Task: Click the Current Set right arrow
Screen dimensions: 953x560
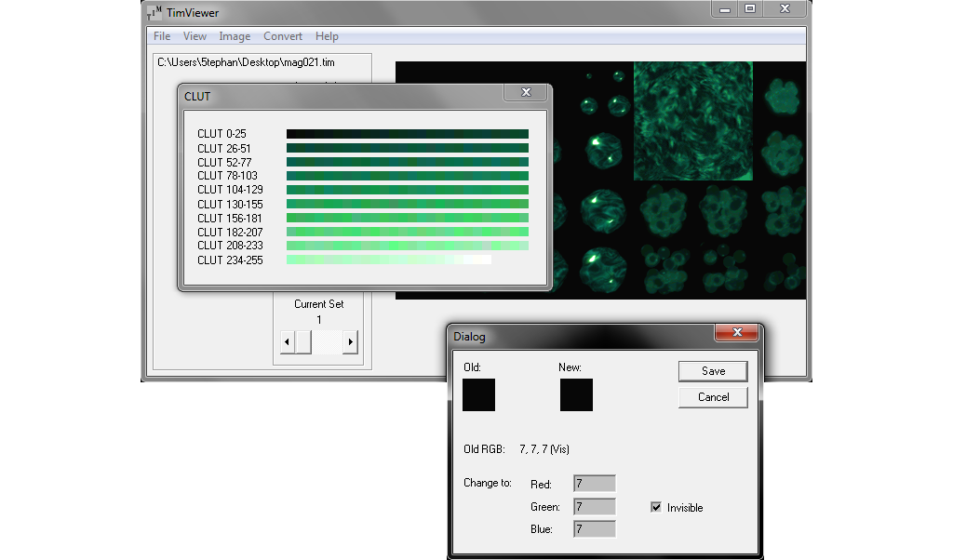Action: point(351,342)
